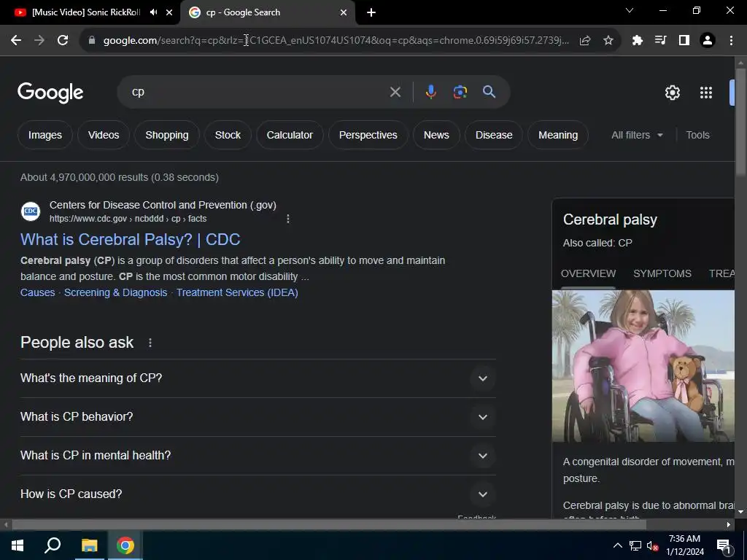Share this page using the address bar share icon

585,41
